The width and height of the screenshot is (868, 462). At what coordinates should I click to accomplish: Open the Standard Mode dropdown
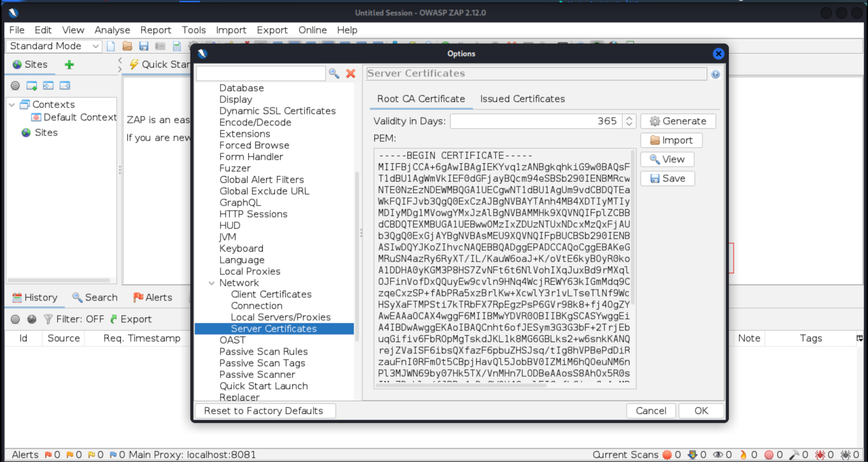54,46
